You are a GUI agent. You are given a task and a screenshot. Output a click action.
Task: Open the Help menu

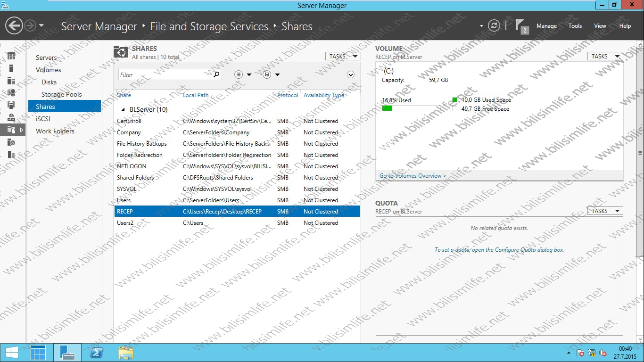pyautogui.click(x=625, y=26)
